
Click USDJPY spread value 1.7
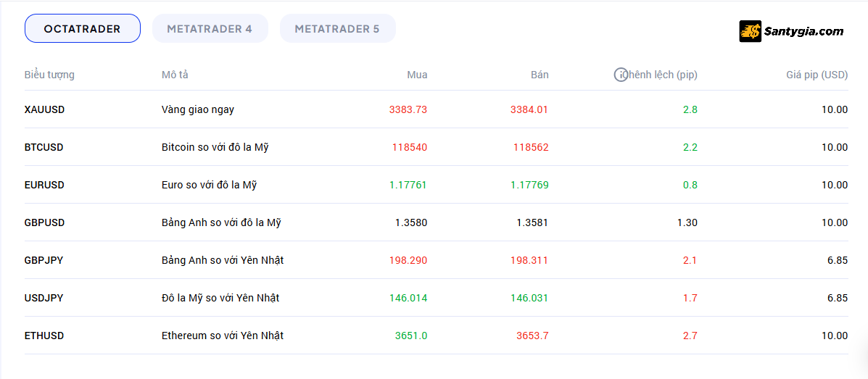pos(690,298)
